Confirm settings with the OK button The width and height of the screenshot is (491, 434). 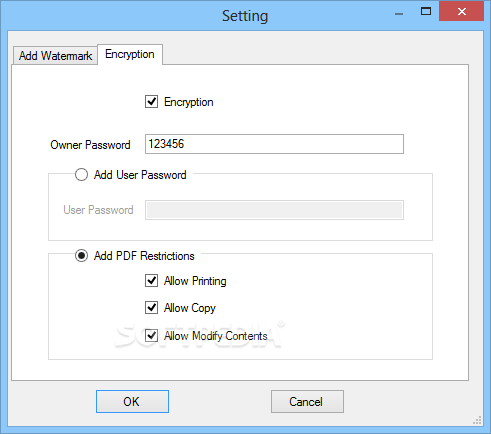pos(132,401)
